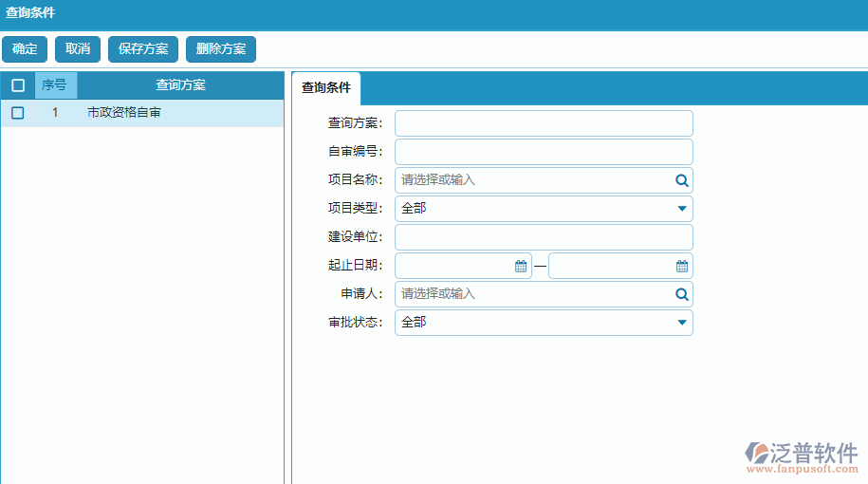868x484 pixels.
Task: Click the search icon in 项目名称 field
Action: (681, 180)
